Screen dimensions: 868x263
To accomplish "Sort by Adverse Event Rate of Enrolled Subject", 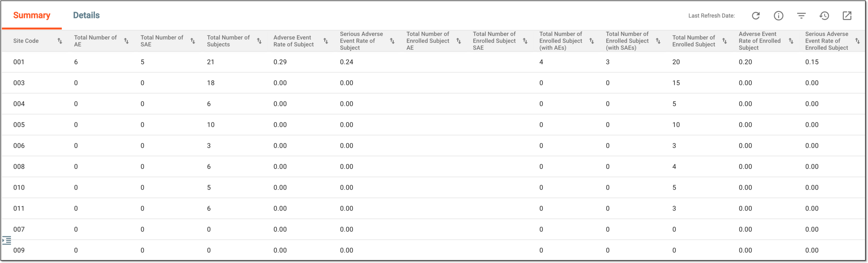I will coord(791,41).
